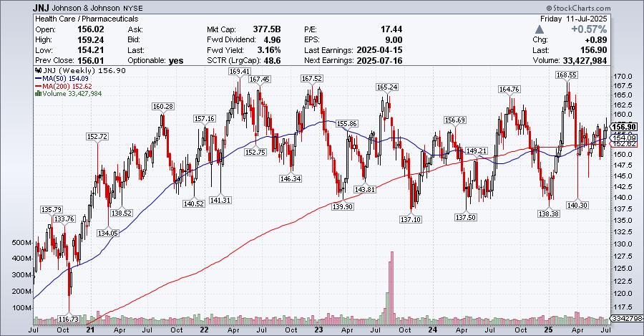Image resolution: width=644 pixels, height=336 pixels.
Task: Click the 146.34 low price label
Action: [291, 179]
